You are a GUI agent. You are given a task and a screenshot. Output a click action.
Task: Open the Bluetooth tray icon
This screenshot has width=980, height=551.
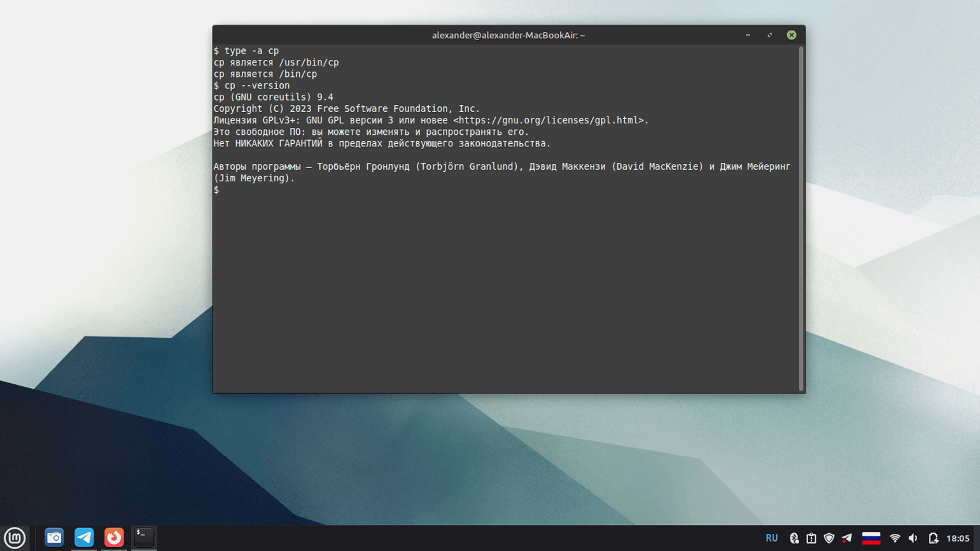[x=794, y=538]
